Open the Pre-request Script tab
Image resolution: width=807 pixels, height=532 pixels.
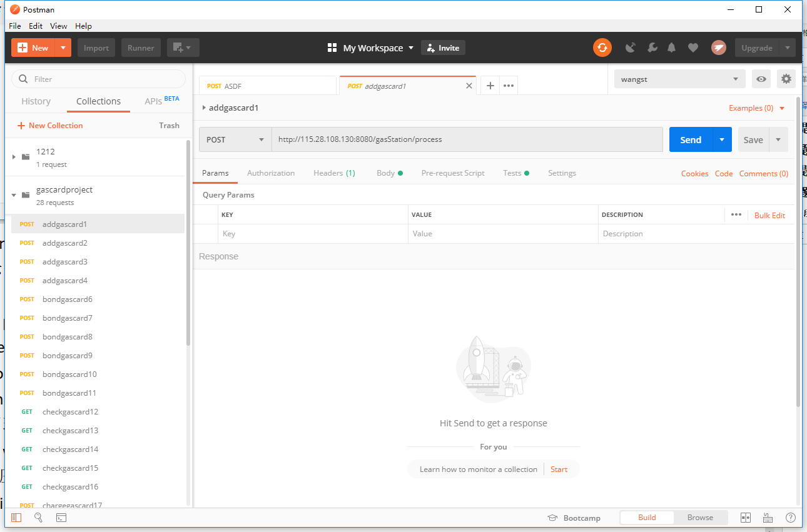point(453,173)
